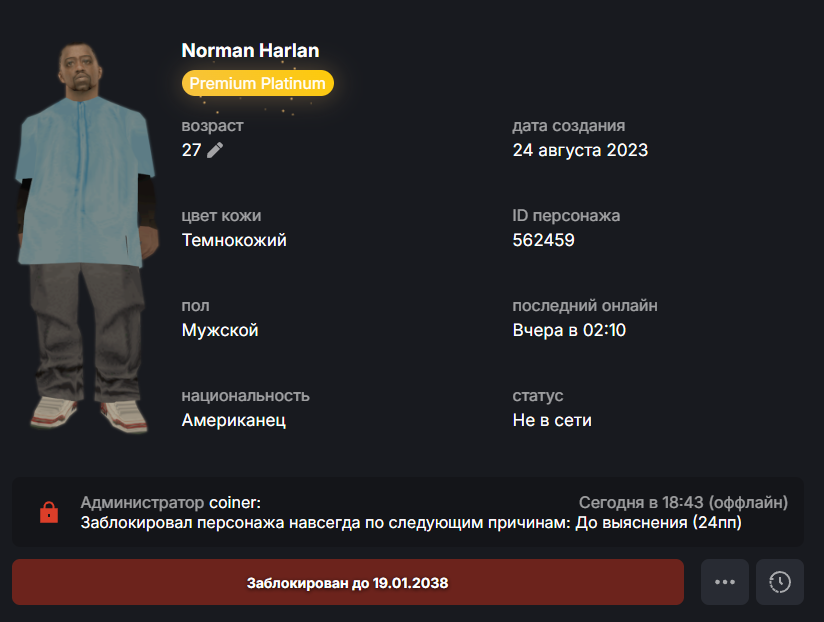The height and width of the screenshot is (622, 824).
Task: Click the character skin model image
Action: coord(87,237)
